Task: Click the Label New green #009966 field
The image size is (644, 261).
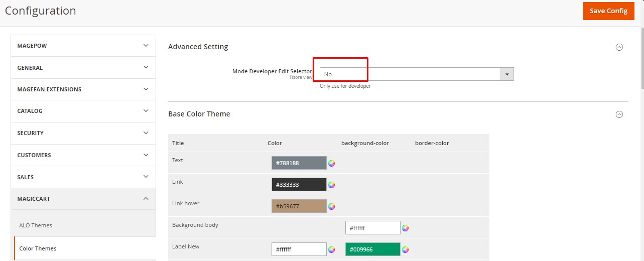Action: coord(372,249)
